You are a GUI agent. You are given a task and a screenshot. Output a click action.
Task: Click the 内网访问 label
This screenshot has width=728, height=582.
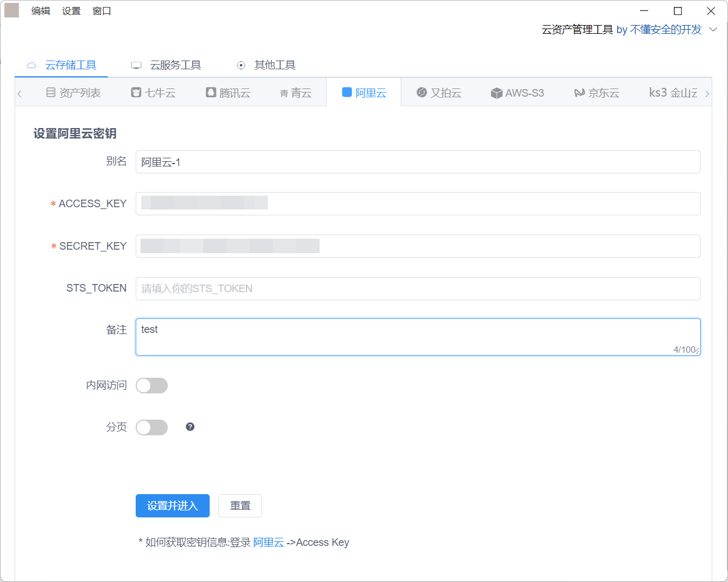click(107, 385)
